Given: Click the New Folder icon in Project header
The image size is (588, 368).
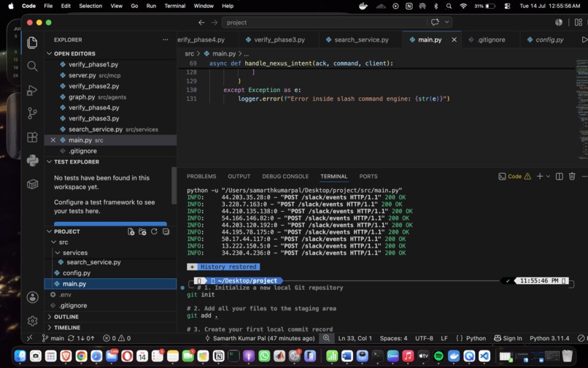Looking at the screenshot, I should tap(142, 231).
